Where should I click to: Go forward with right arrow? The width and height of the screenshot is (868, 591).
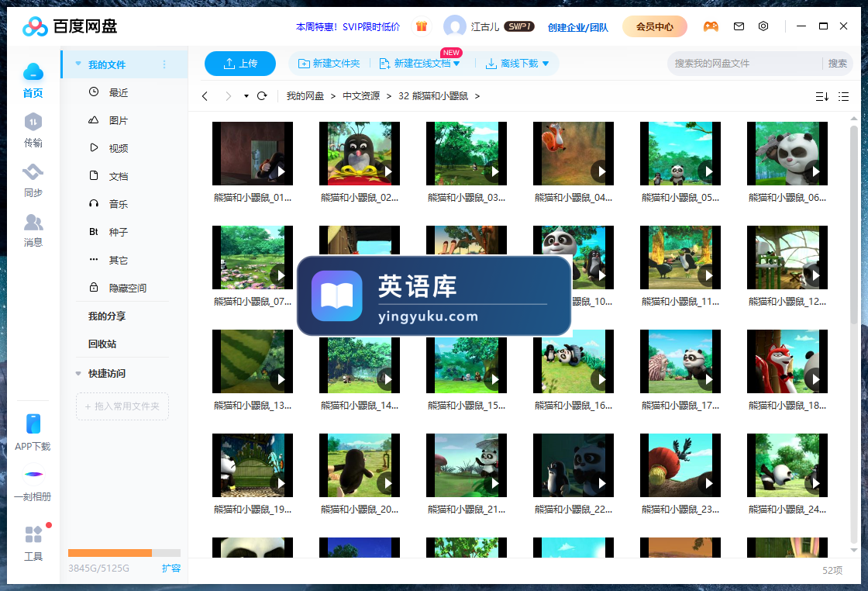pos(228,96)
